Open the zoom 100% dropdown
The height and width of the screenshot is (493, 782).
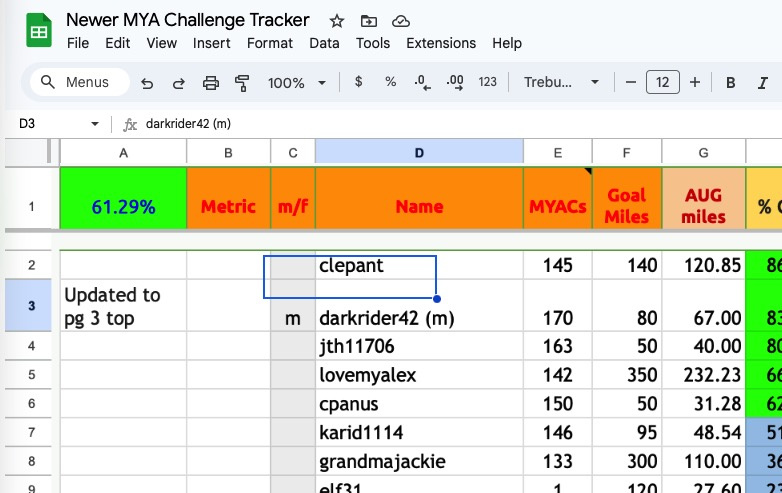tap(297, 83)
